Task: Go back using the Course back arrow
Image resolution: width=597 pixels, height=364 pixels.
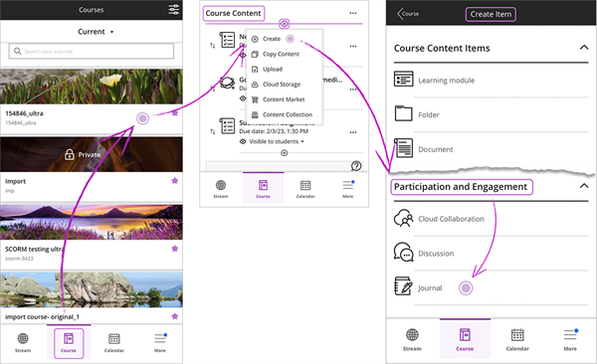Action: (408, 14)
